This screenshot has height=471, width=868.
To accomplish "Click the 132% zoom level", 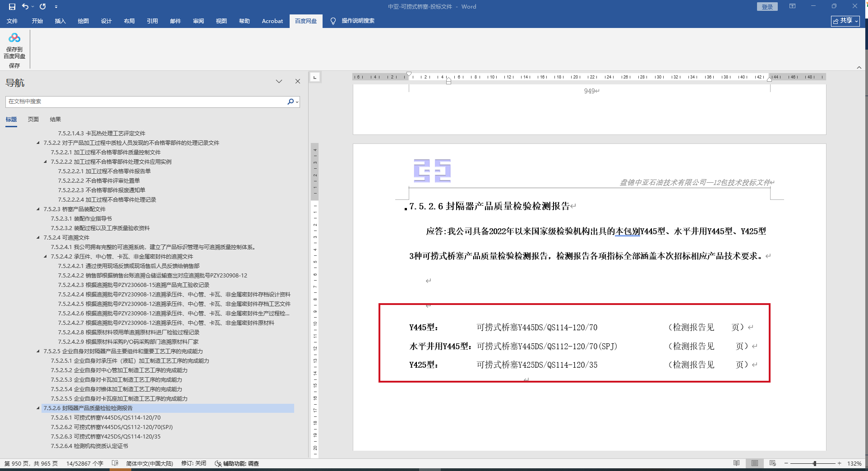I will 854,464.
